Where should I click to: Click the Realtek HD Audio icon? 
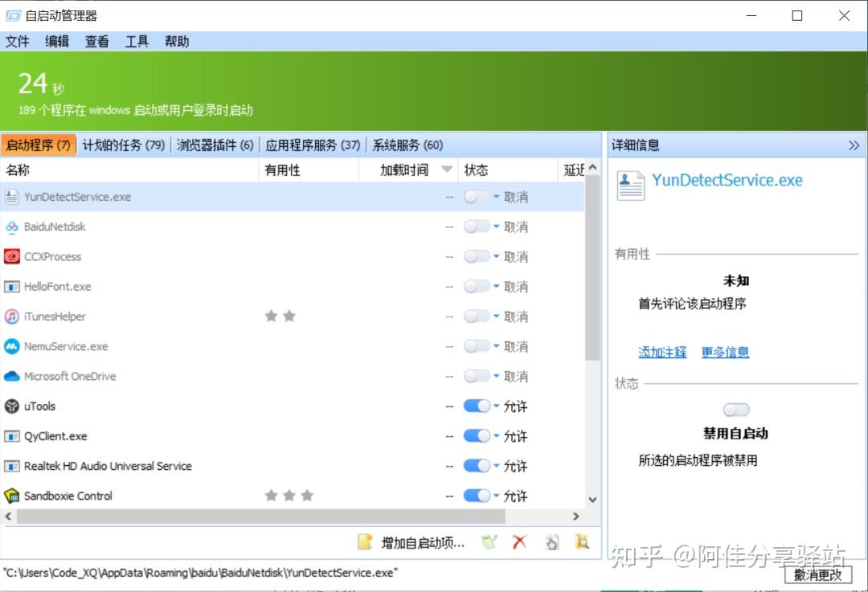pyautogui.click(x=11, y=466)
